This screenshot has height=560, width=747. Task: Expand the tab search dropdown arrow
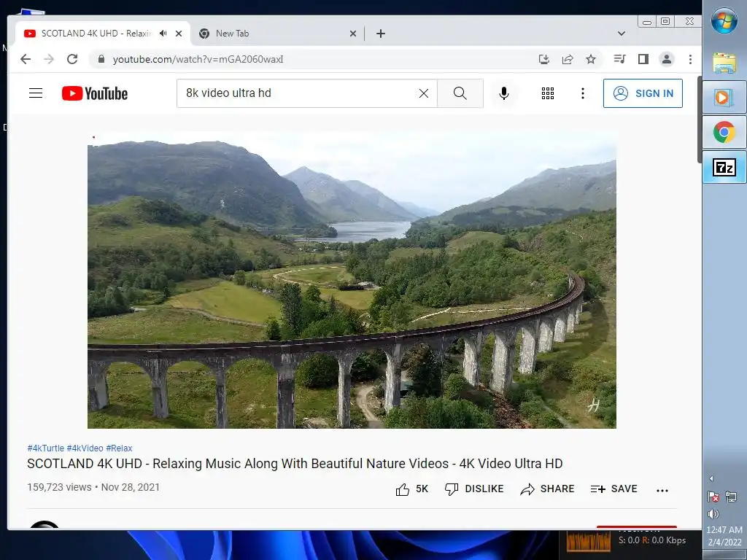(622, 34)
